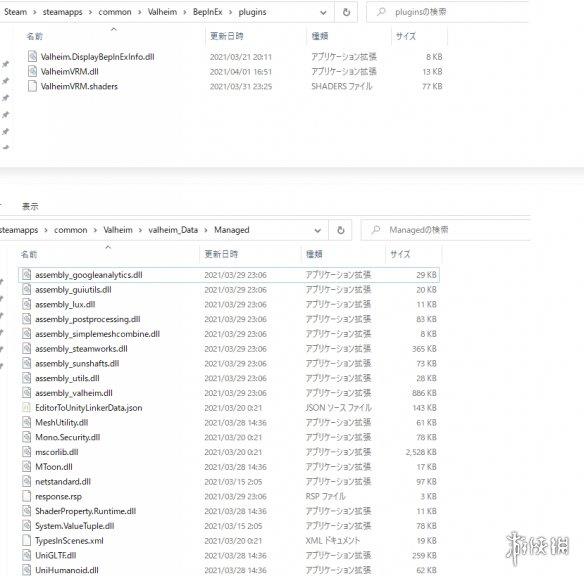
Task: Click response.rsp file icon
Action: [x=26, y=496]
